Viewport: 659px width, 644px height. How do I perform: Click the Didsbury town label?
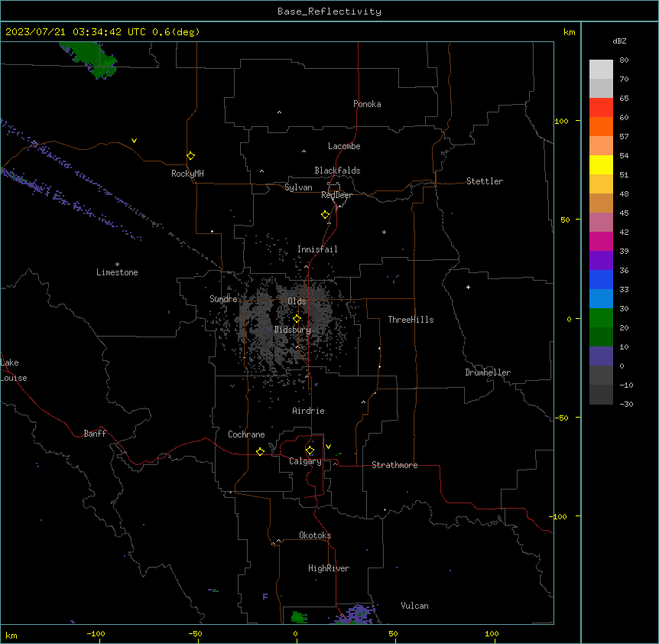pyautogui.click(x=293, y=330)
